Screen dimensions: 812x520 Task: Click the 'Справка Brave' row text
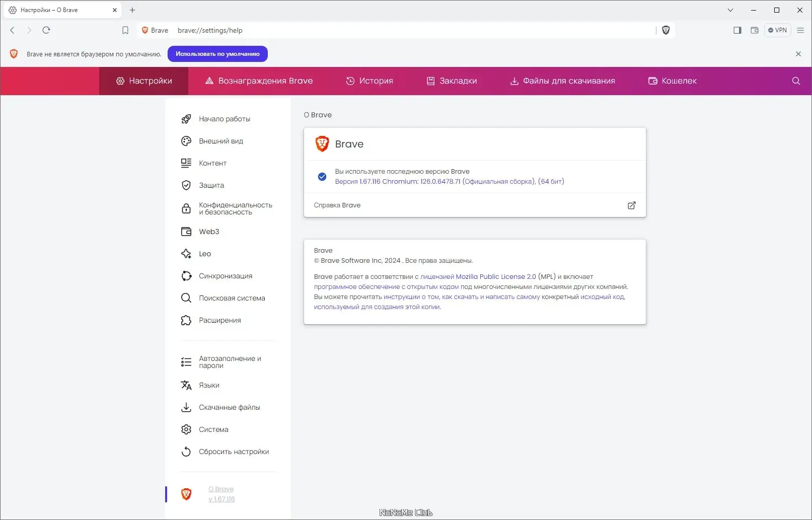coord(337,205)
